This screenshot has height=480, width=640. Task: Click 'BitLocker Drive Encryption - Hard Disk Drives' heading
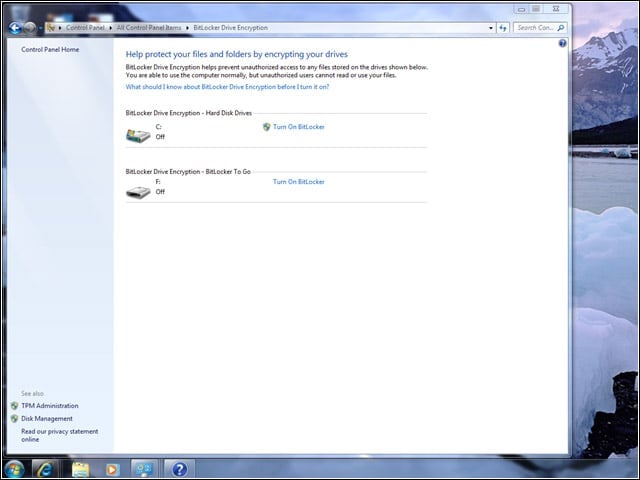tap(189, 113)
